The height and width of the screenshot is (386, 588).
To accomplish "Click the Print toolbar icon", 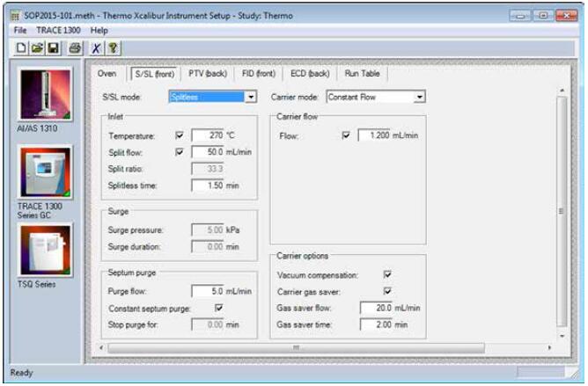I will click(75, 47).
